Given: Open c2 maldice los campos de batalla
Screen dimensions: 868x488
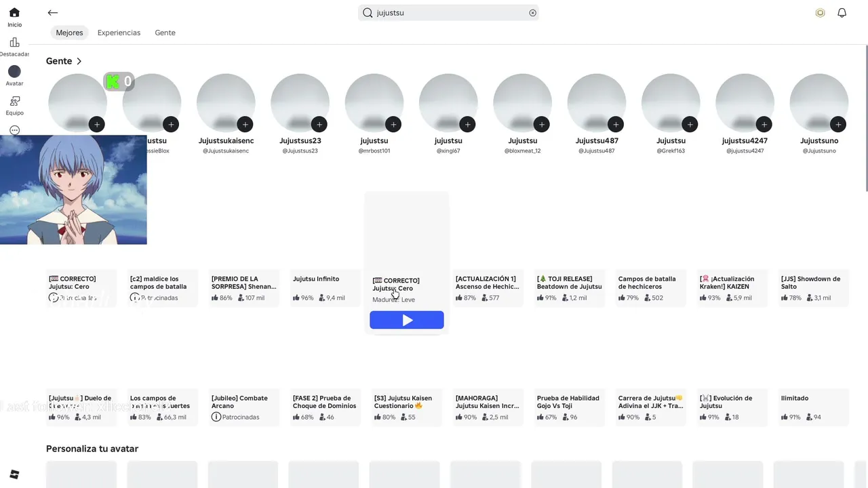Looking at the screenshot, I should pos(163,288).
